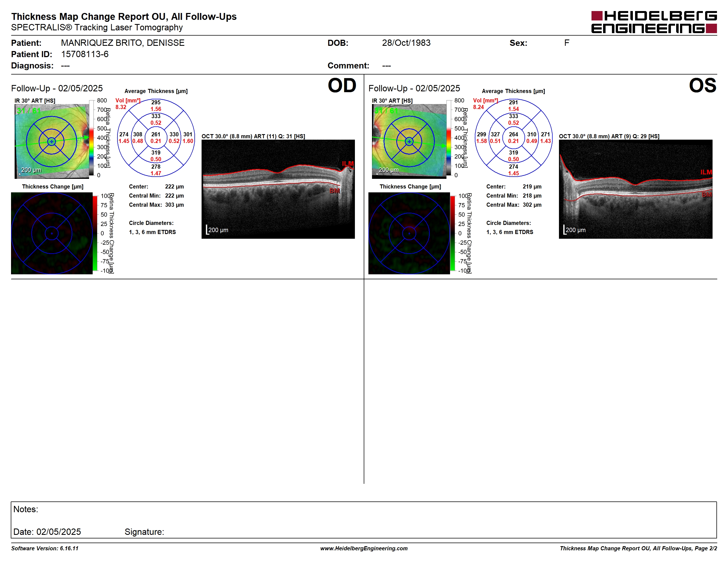Open the OS IR fundus thickness map image
This screenshot has height=563, width=728.
(x=409, y=141)
